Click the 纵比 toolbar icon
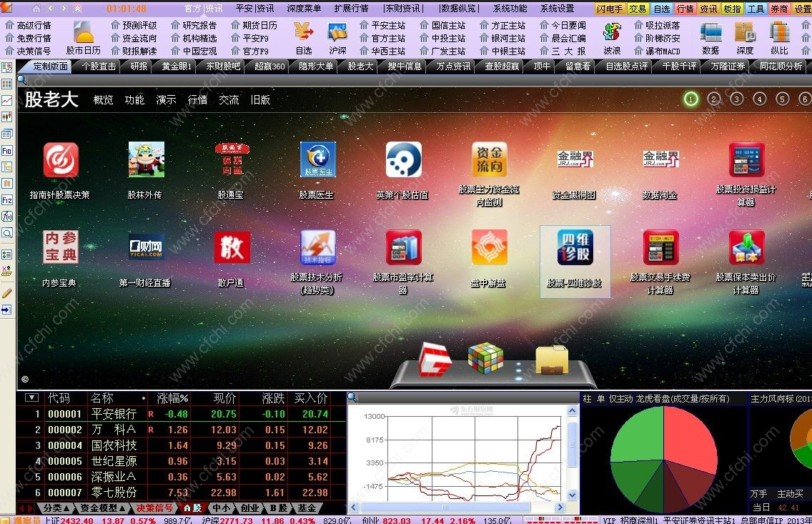The width and height of the screenshot is (812, 524). (779, 39)
